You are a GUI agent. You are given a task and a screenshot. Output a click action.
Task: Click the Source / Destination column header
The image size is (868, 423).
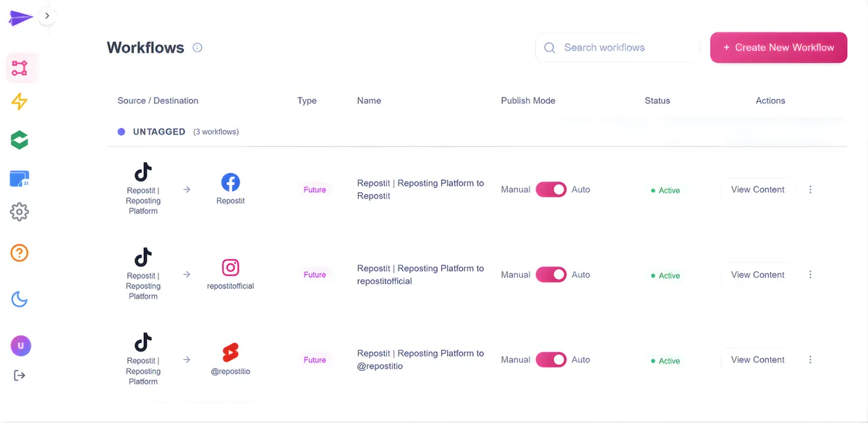158,101
